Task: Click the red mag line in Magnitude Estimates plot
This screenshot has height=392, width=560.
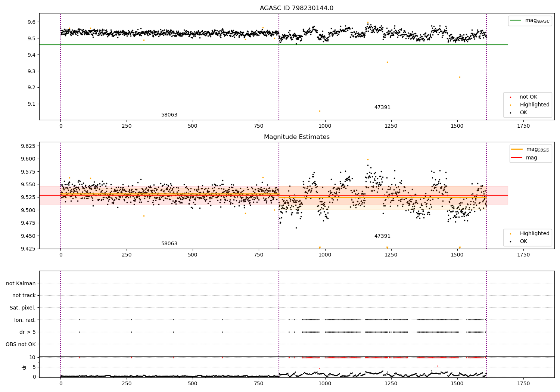Action: (273, 195)
